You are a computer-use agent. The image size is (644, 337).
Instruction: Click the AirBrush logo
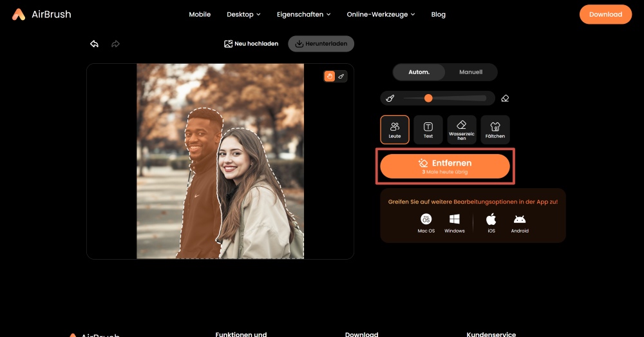[x=41, y=14]
